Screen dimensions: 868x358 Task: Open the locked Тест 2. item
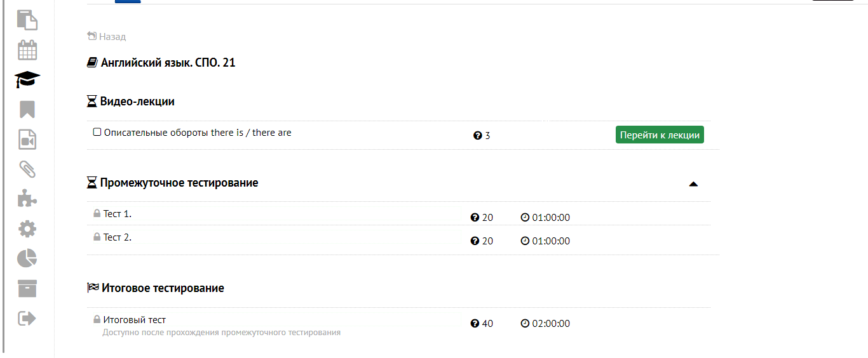tap(117, 237)
